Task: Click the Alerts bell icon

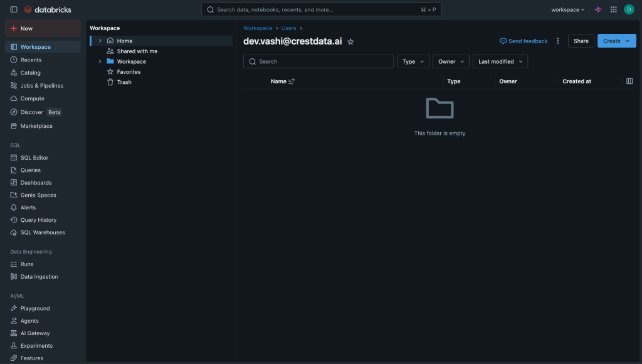Action: coord(14,207)
